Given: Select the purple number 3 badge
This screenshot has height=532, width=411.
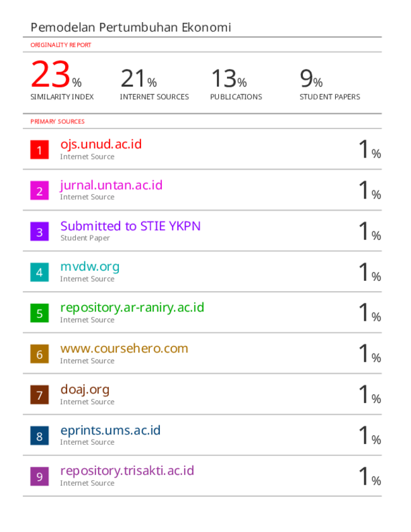Looking at the screenshot, I should tap(39, 232).
